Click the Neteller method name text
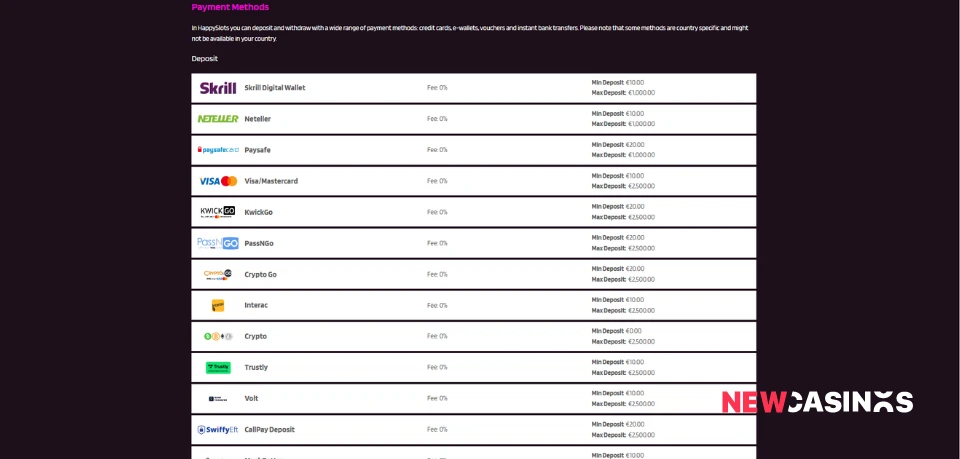This screenshot has width=960, height=459. [258, 119]
